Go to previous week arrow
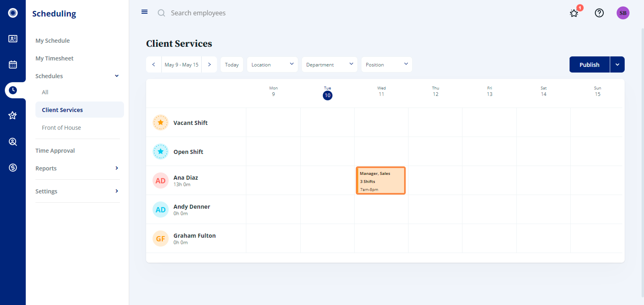The width and height of the screenshot is (644, 305). (154, 64)
